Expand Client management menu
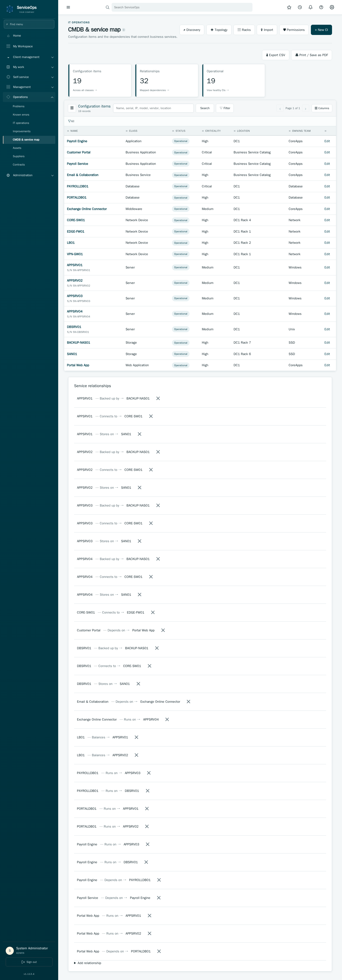342x980 pixels. [x=29, y=57]
